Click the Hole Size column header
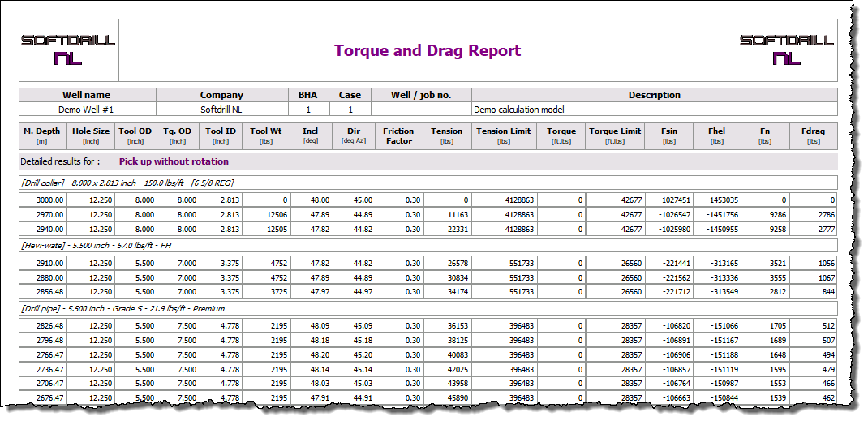The image size is (868, 421). pos(89,135)
